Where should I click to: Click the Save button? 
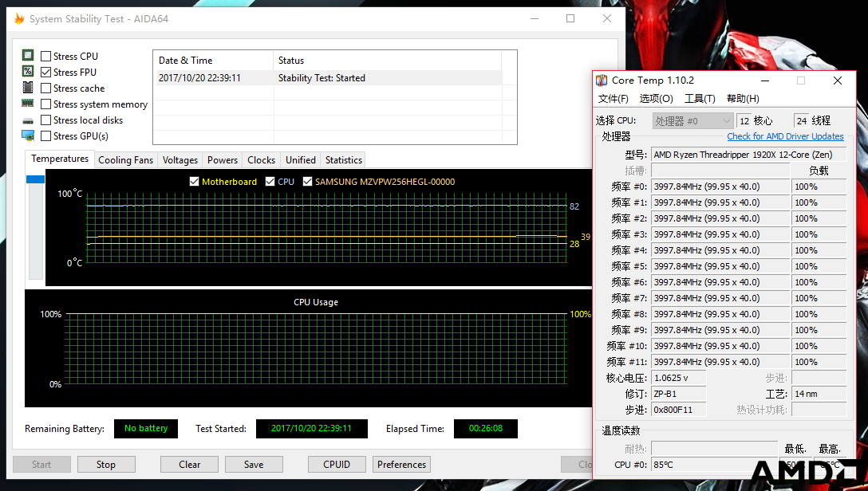tap(254, 465)
